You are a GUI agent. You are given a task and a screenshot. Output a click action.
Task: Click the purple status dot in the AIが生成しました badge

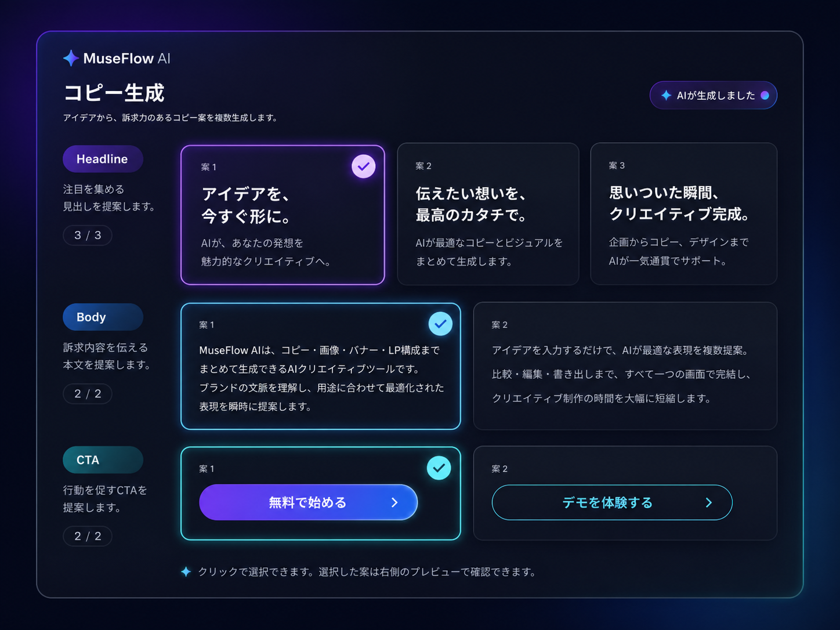(765, 95)
